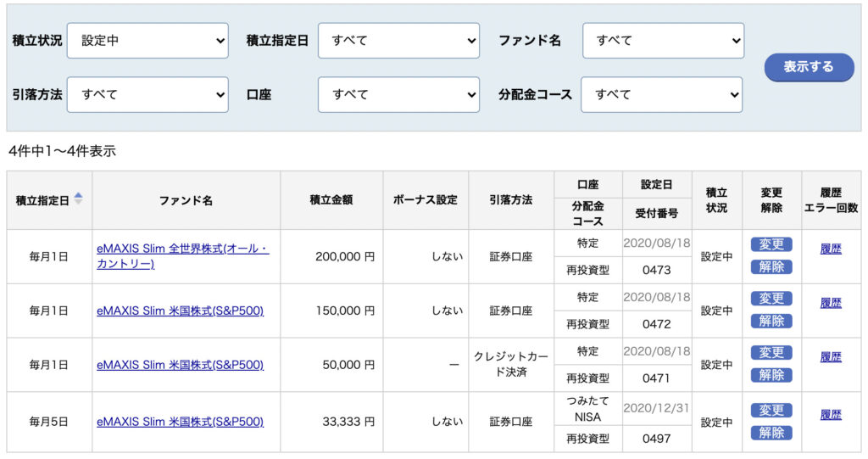Click the receipt number 0472 cell
Image resolution: width=868 pixels, height=459 pixels.
[657, 324]
